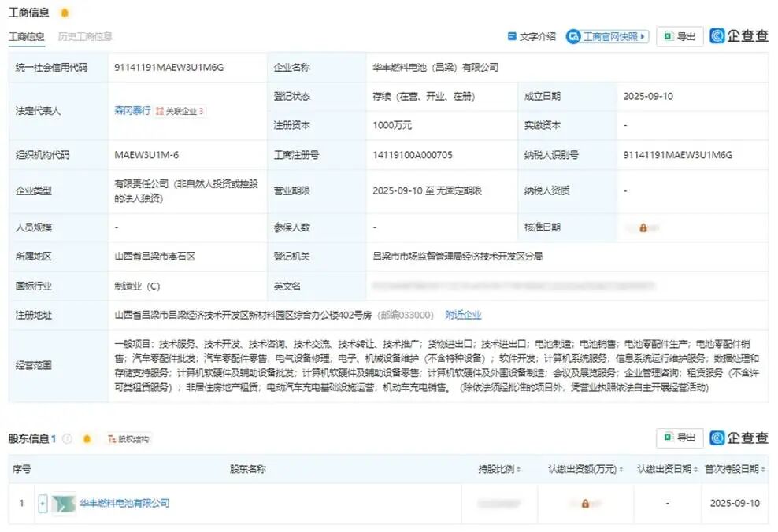Click the 人员规模 label
Image resolution: width=778 pixels, height=532 pixels.
[33, 227]
